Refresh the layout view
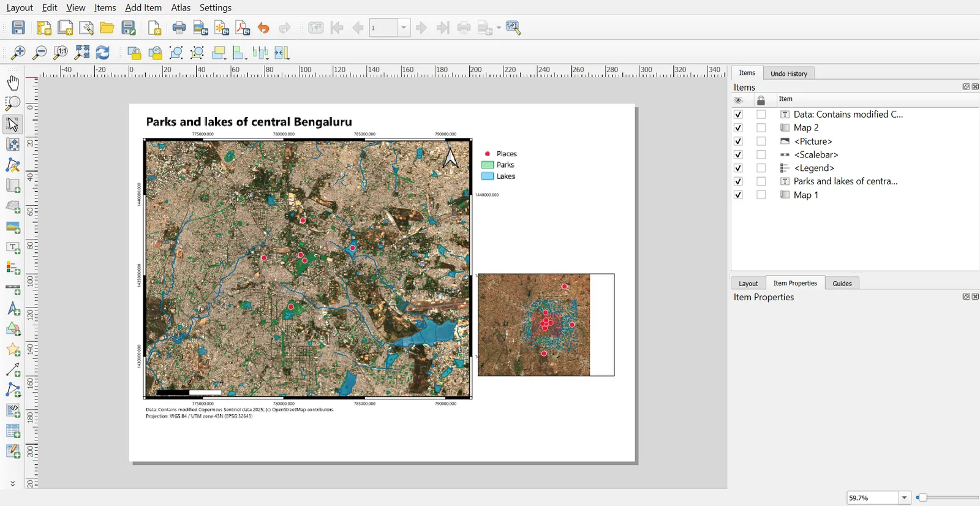This screenshot has width=980, height=506. click(103, 53)
